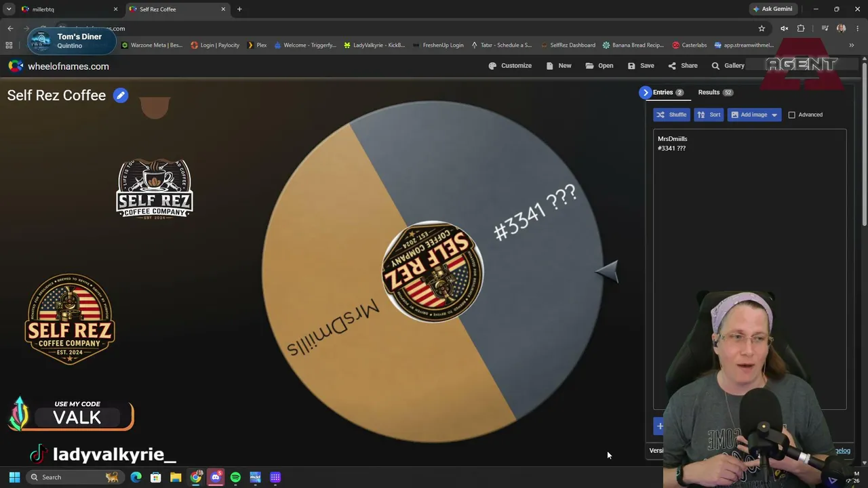Open the Login | Paylocity bookmark

coord(215,45)
